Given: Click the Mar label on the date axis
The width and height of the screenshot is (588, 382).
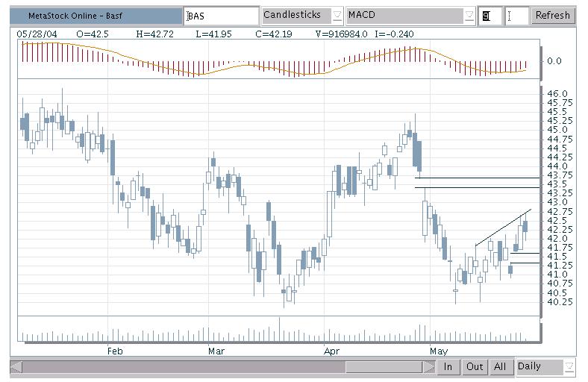Looking at the screenshot, I should click(x=216, y=351).
